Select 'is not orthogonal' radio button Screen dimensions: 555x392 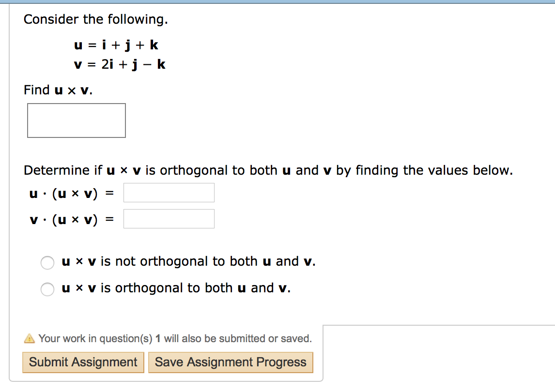pos(47,263)
